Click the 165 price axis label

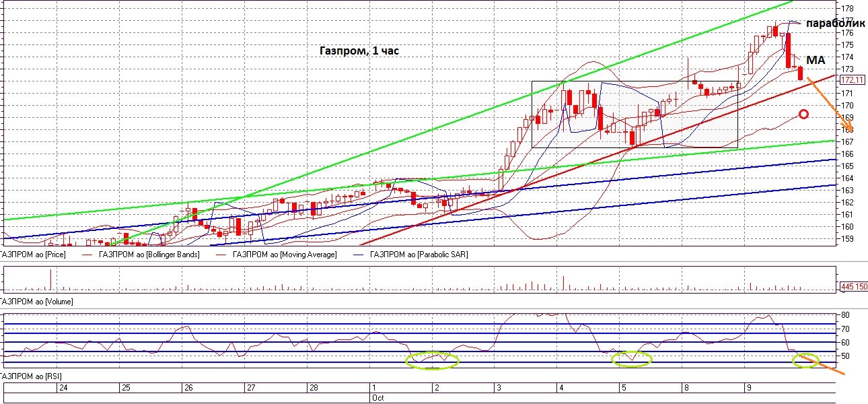coord(847,166)
